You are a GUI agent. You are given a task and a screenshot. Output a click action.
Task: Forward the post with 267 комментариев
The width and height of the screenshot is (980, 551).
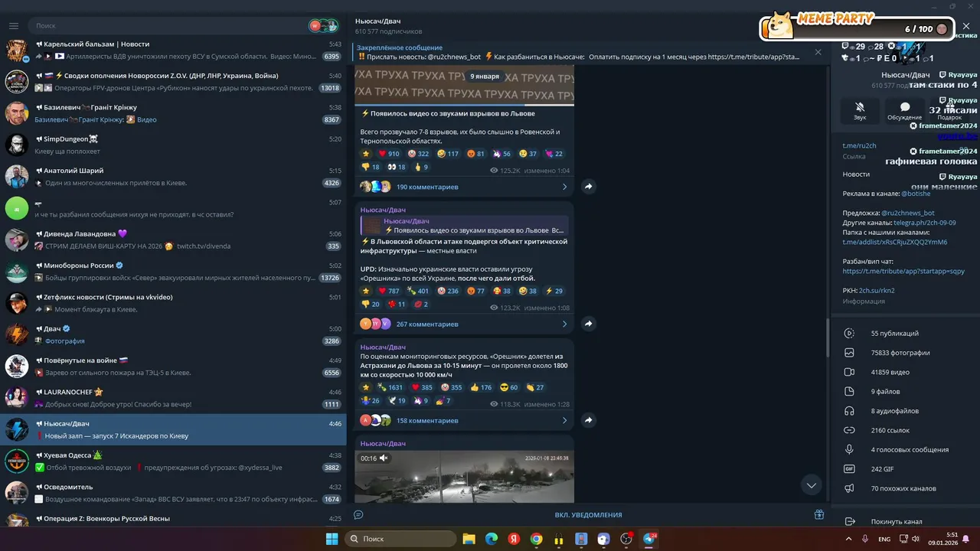[x=589, y=324]
